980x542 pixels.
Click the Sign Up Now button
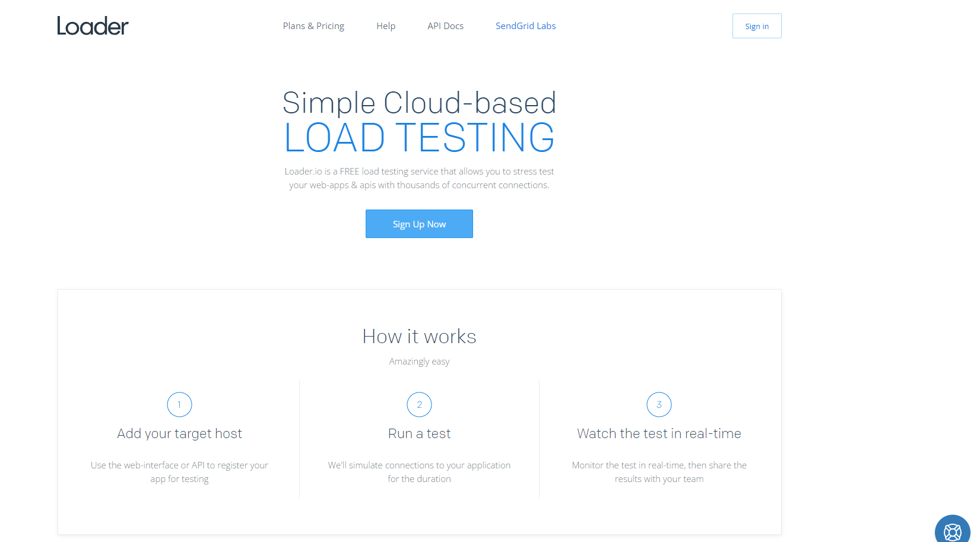tap(419, 224)
